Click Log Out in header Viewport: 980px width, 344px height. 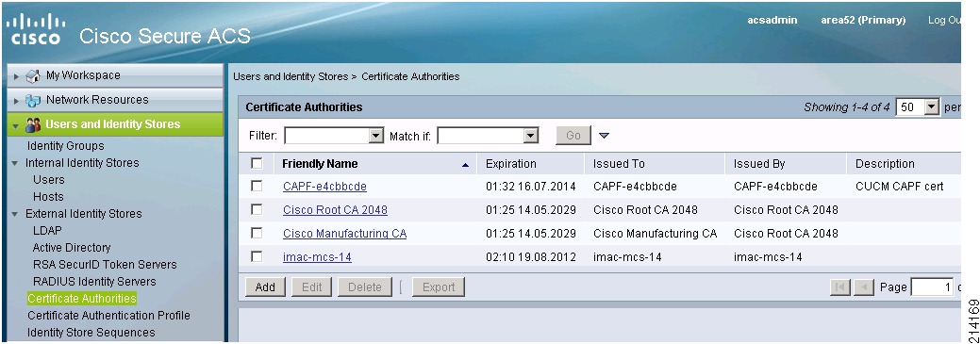click(944, 20)
